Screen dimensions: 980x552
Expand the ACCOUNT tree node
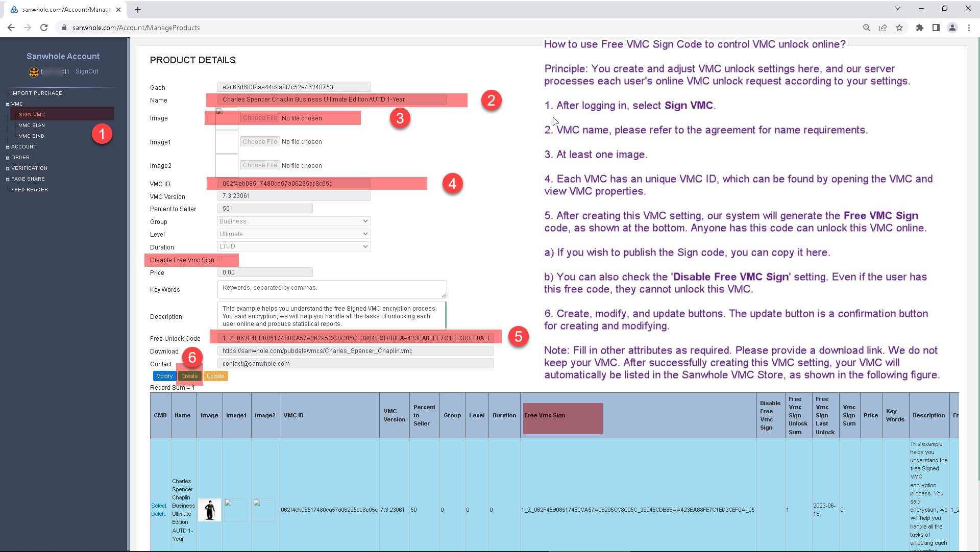click(x=8, y=147)
